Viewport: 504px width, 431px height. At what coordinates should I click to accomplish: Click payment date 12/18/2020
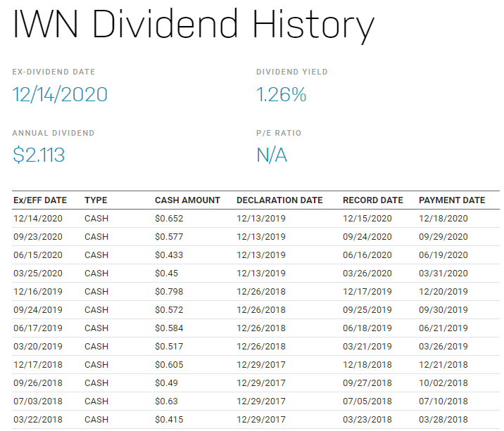point(443,219)
